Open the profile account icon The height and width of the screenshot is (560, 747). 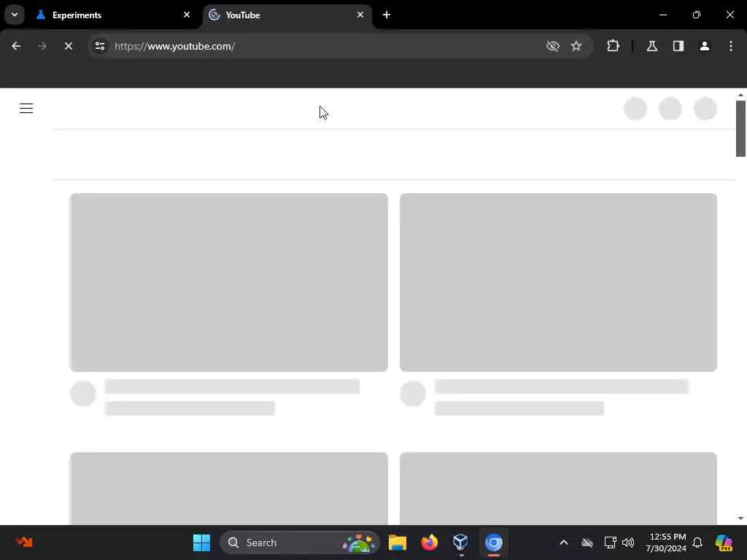[x=705, y=46]
